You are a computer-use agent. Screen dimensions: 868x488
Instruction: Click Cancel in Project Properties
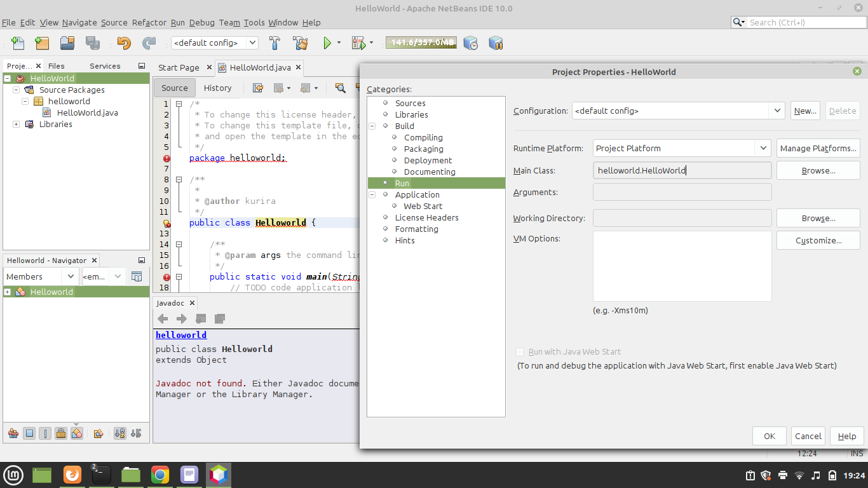click(x=808, y=436)
